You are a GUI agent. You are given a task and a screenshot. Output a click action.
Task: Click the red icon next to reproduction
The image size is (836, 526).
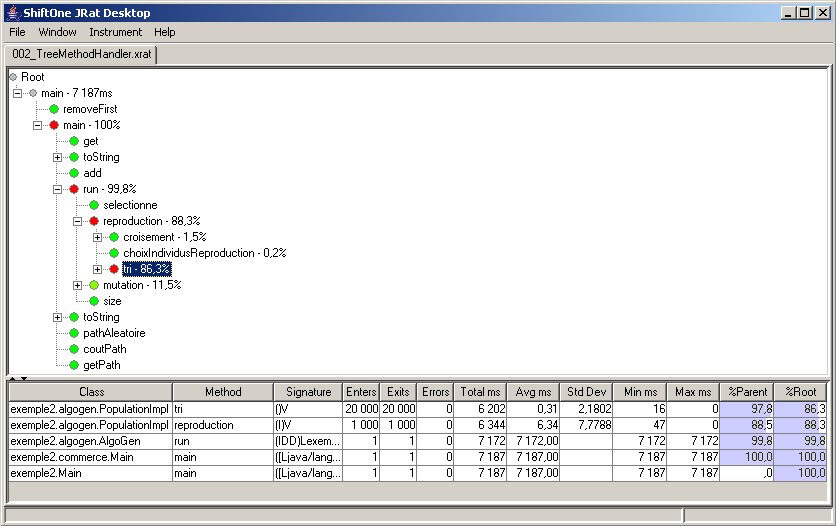coord(93,221)
